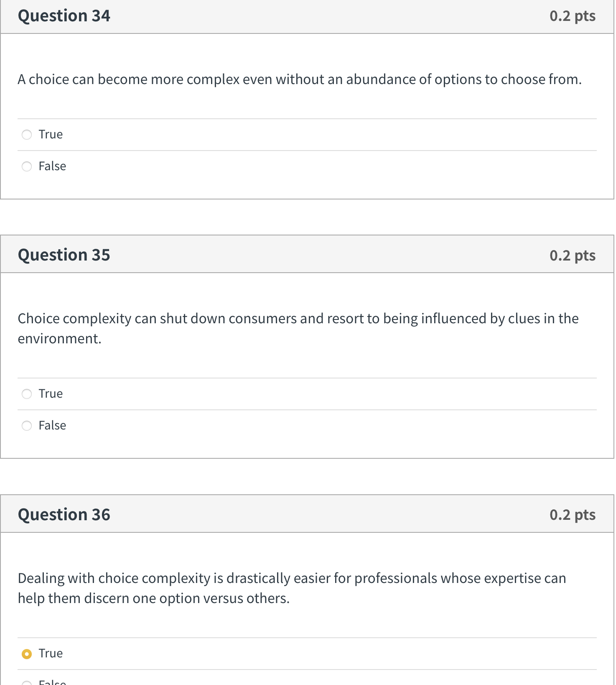Click the True label text in Question 36

point(50,653)
